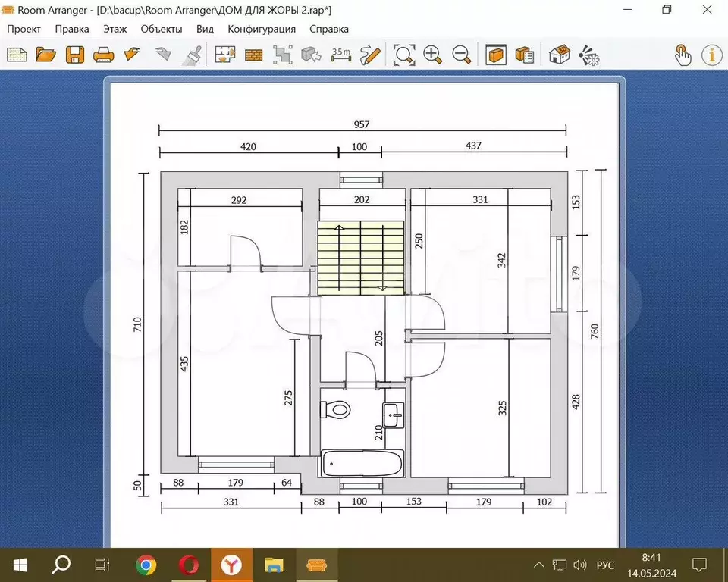Open Windows search magnifier

(x=61, y=565)
